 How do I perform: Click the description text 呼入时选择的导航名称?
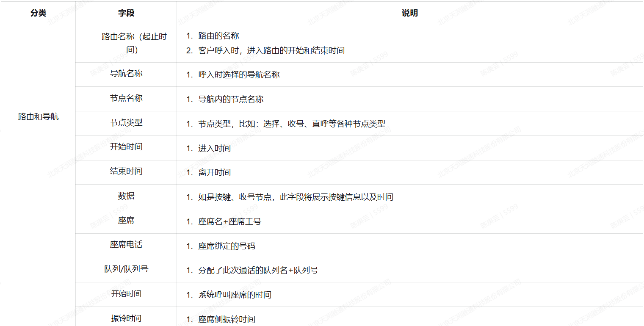[x=239, y=75]
